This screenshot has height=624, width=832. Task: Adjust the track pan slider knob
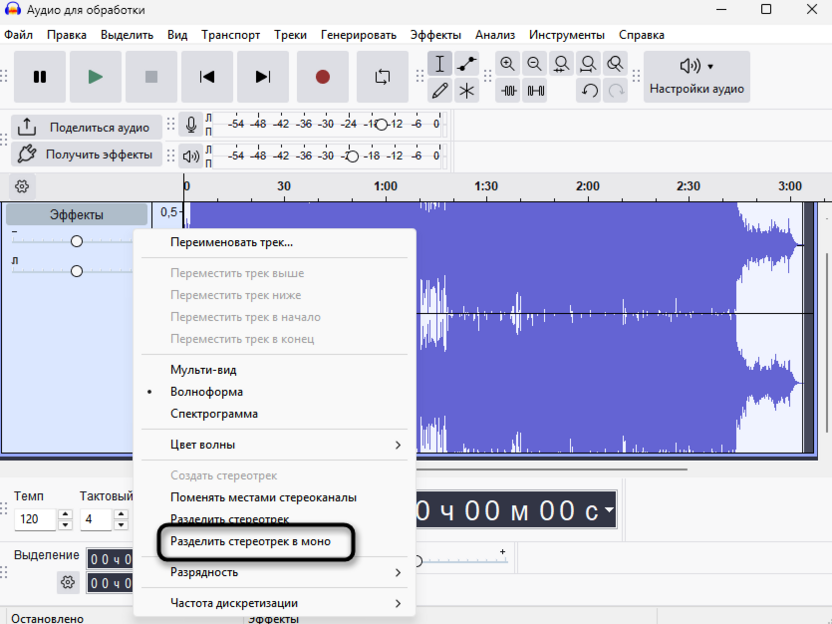(76, 271)
